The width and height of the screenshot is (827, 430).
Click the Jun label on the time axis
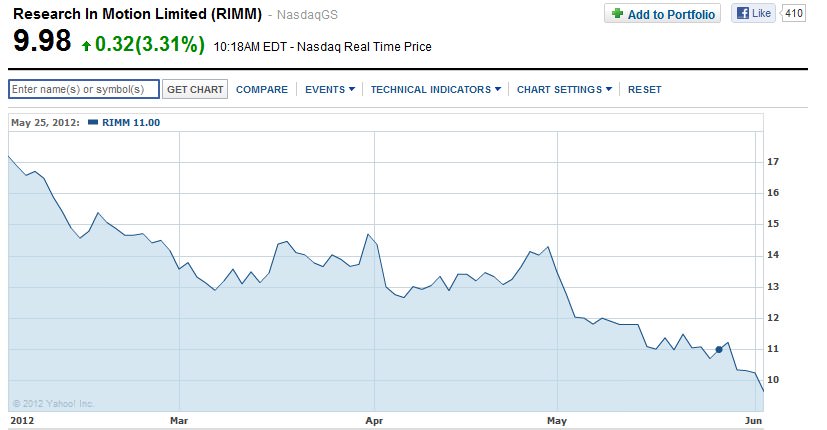[753, 421]
